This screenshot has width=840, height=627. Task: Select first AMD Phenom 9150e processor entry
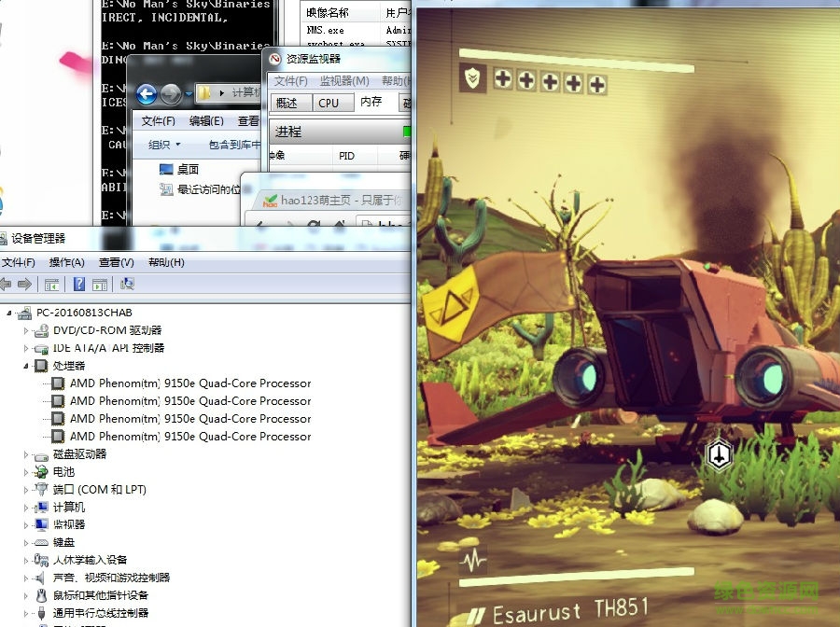click(x=190, y=383)
